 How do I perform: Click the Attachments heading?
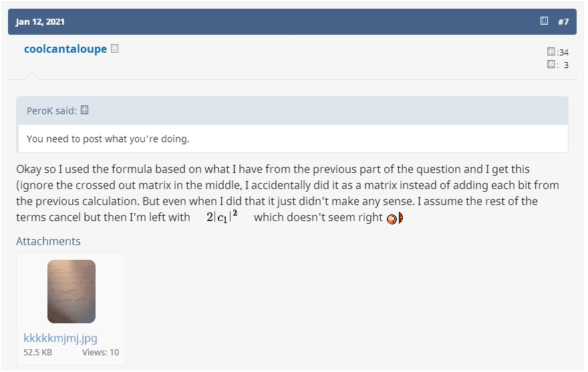[x=48, y=241]
